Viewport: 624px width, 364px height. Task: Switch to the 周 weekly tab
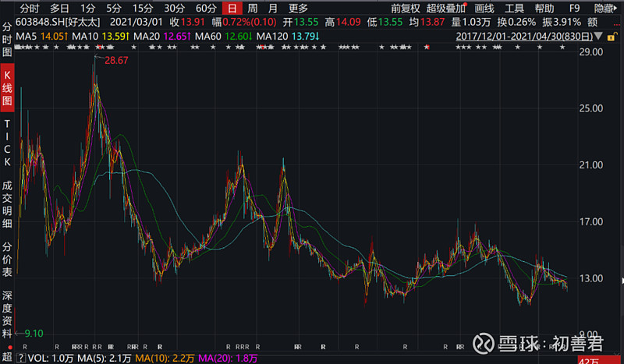coord(252,8)
